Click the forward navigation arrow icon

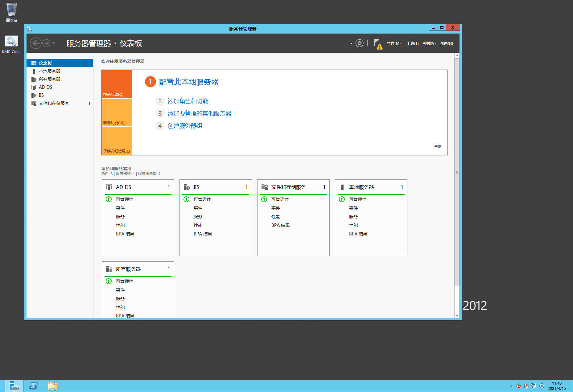tap(46, 43)
